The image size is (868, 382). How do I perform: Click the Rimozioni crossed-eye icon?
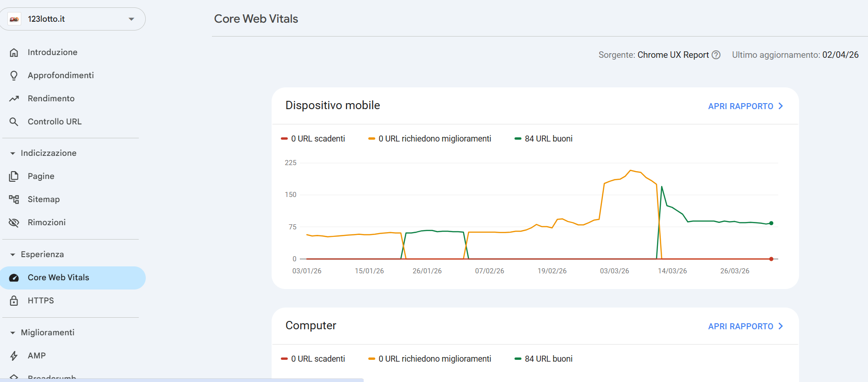point(14,222)
